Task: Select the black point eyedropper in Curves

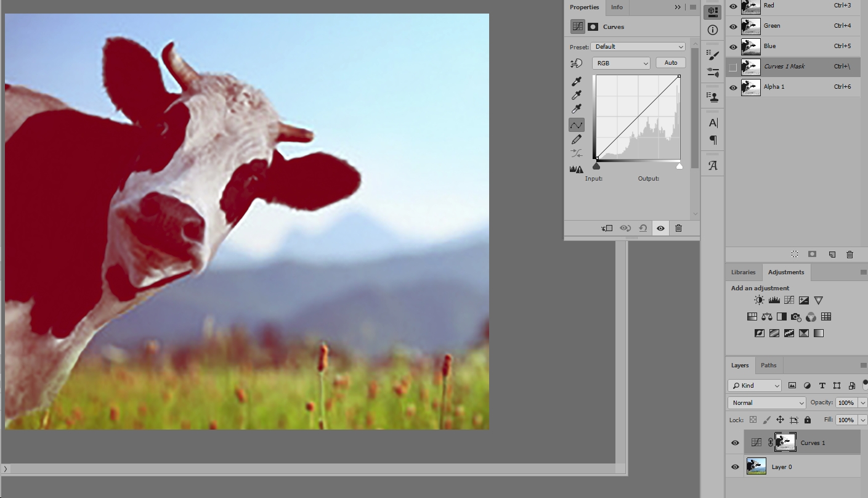Action: (x=577, y=81)
